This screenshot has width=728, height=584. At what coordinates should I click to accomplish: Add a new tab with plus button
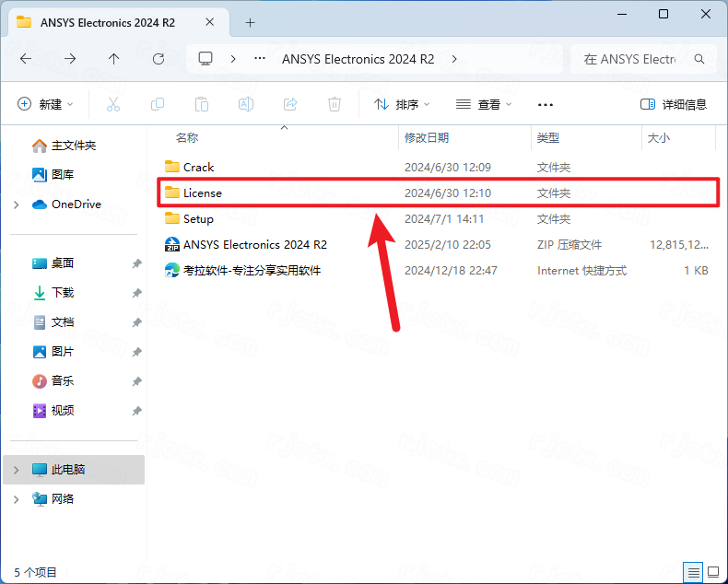coord(250,22)
